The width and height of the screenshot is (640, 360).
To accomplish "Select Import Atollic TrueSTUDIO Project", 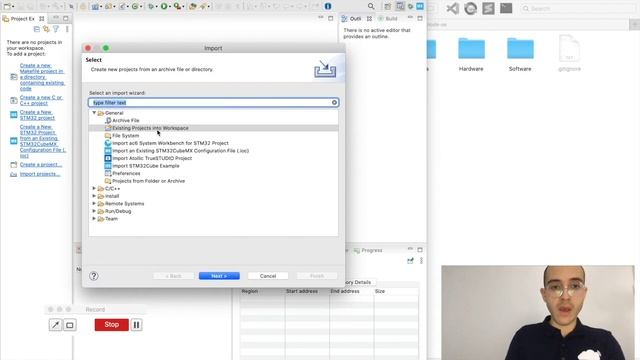I will point(152,158).
